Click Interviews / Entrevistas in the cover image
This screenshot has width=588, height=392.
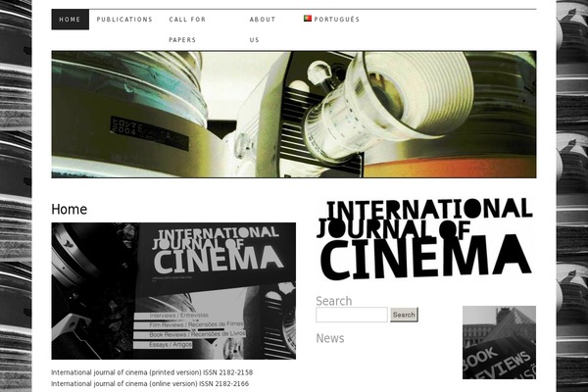[179, 316]
